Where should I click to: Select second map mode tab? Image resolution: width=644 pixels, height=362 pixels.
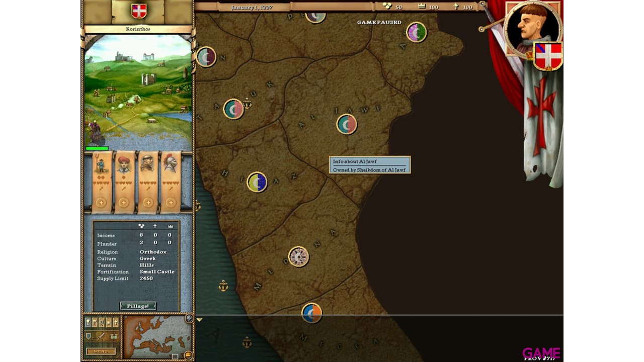pos(95,322)
